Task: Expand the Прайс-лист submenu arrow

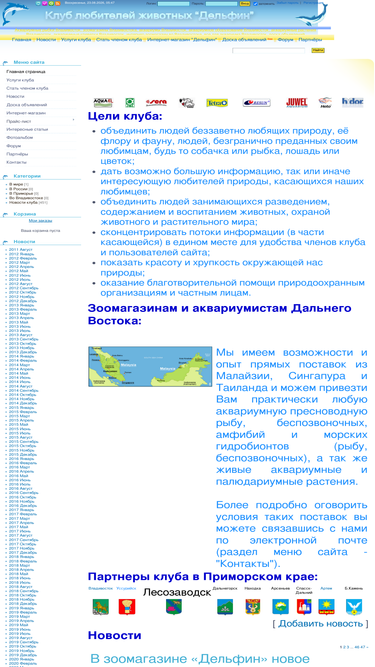Action: pos(74,121)
